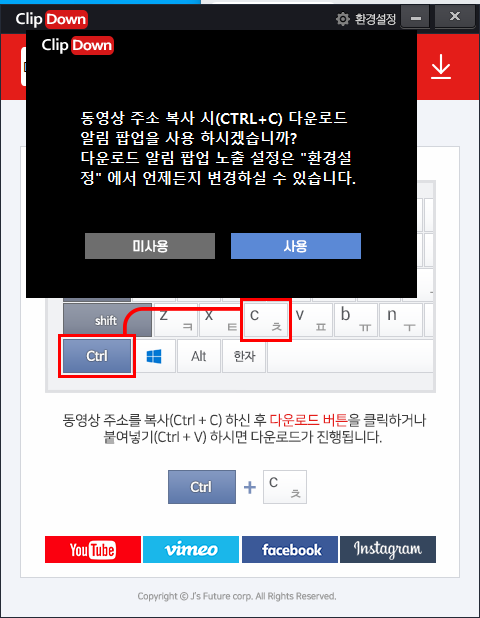Screen dimensions: 480x618
Task: Click the shift key on keyboard illustration
Action: [x=107, y=320]
